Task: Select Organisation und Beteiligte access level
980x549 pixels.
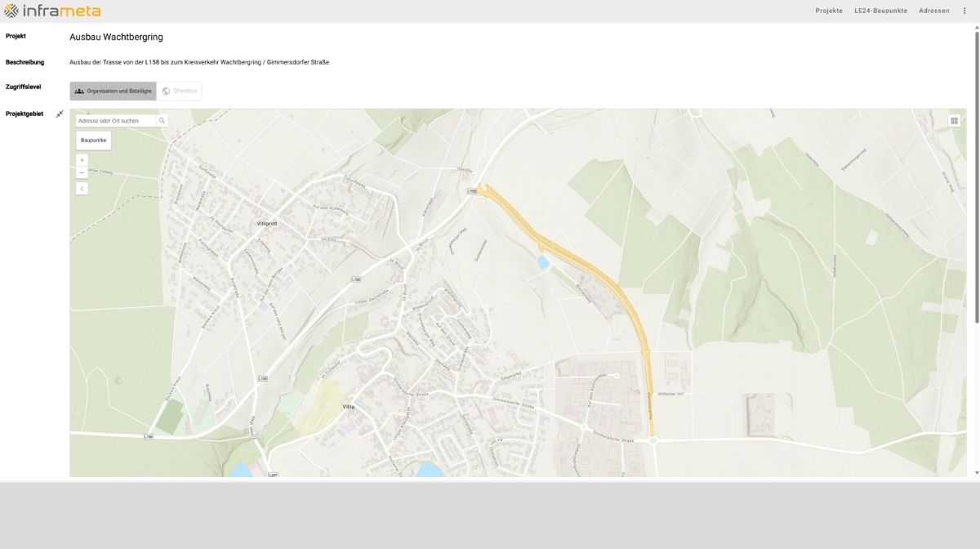Action: [x=113, y=91]
